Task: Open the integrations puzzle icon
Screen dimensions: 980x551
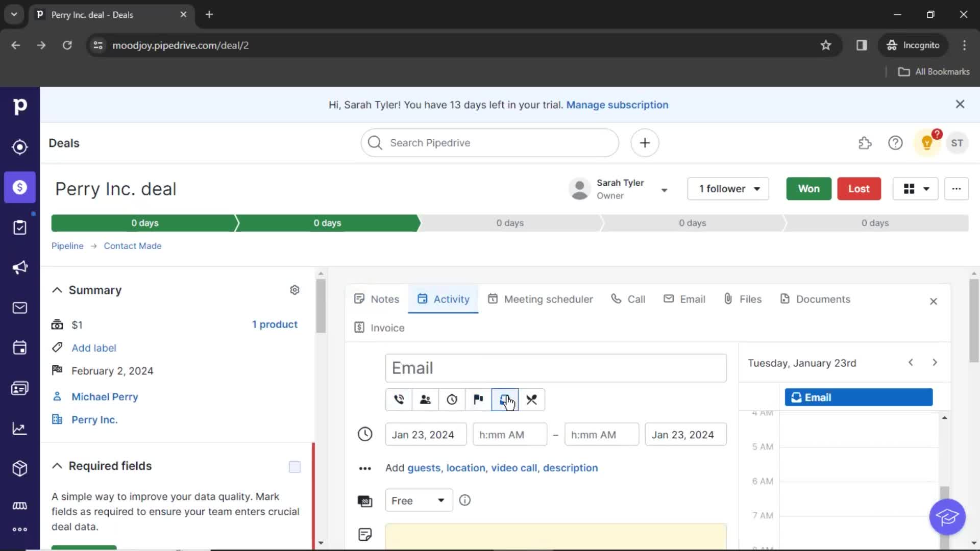Action: (x=865, y=143)
